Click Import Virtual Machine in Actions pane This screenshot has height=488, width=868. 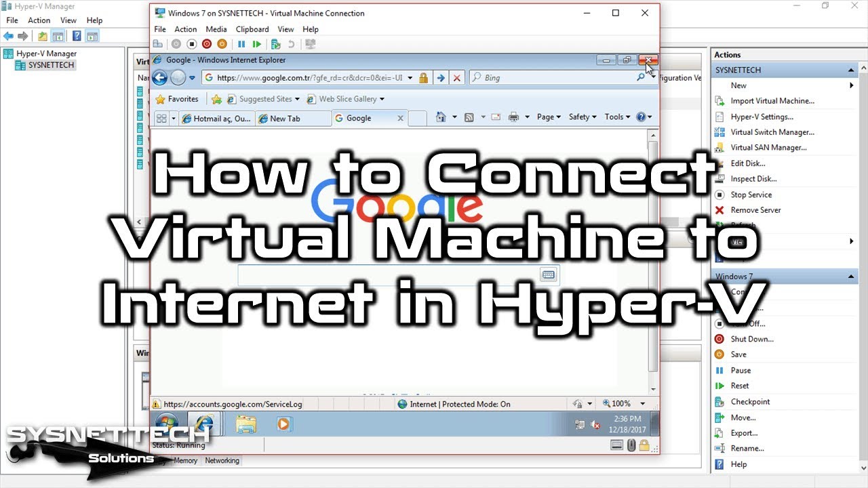[x=772, y=101]
